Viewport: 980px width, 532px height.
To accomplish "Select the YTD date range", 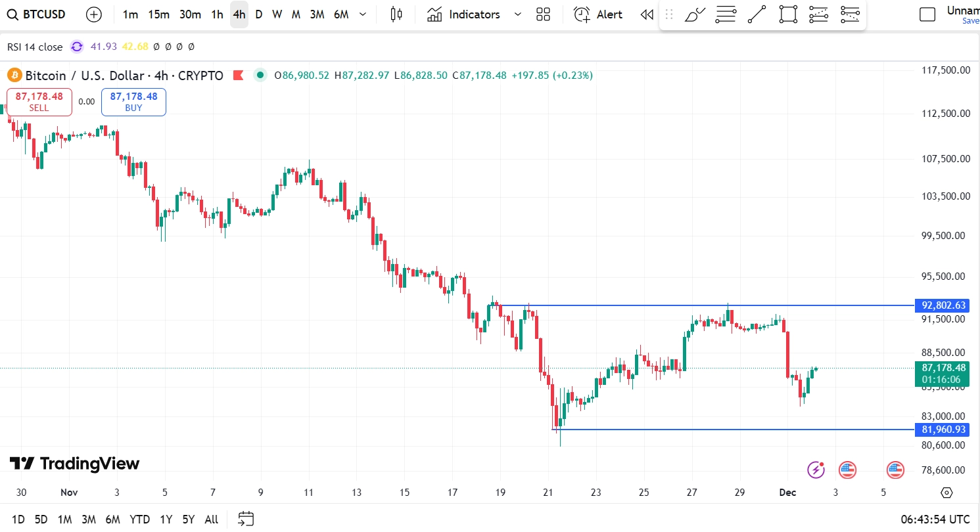I will (139, 519).
